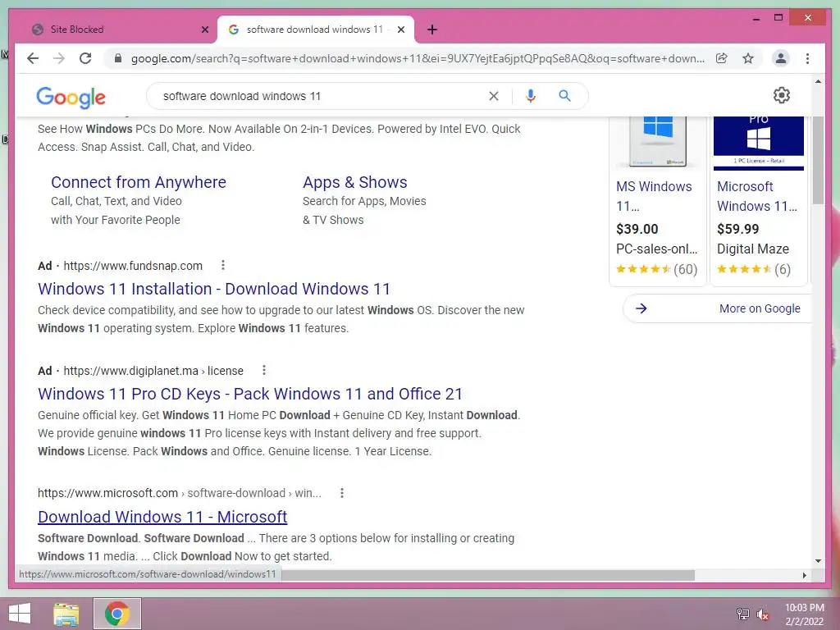
Task: Open Download Windows 11 - Microsoft result
Action: click(162, 517)
